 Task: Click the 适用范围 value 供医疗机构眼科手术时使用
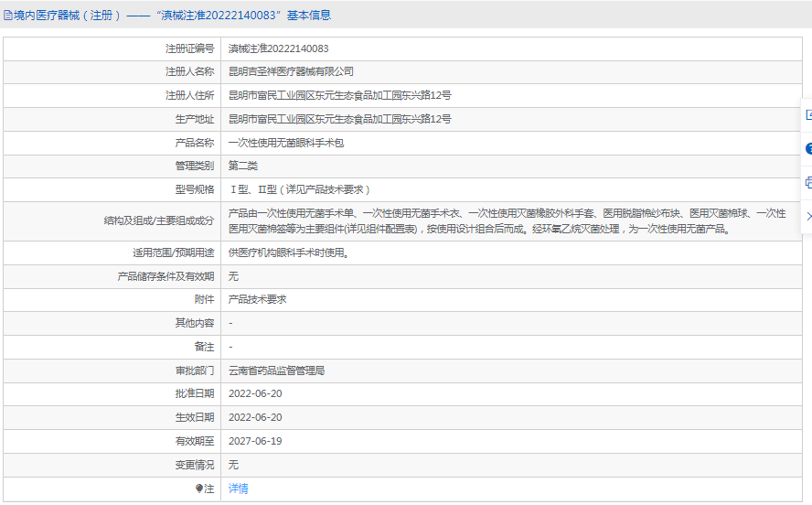tap(288, 252)
